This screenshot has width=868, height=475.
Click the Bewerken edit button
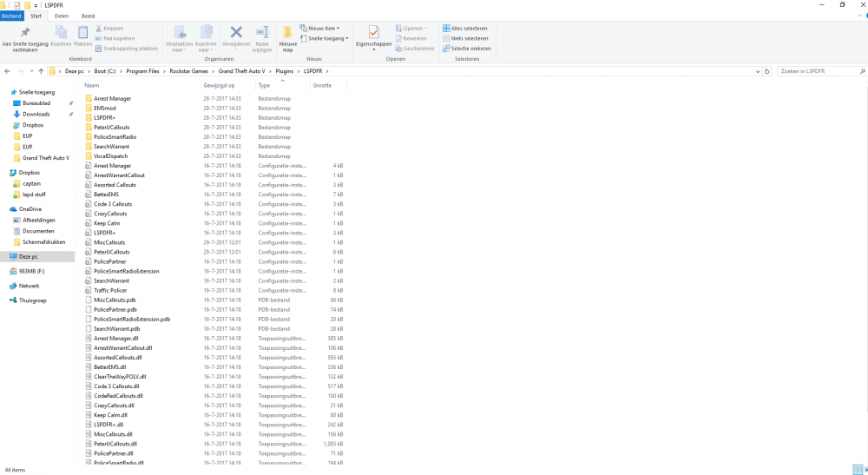point(411,38)
